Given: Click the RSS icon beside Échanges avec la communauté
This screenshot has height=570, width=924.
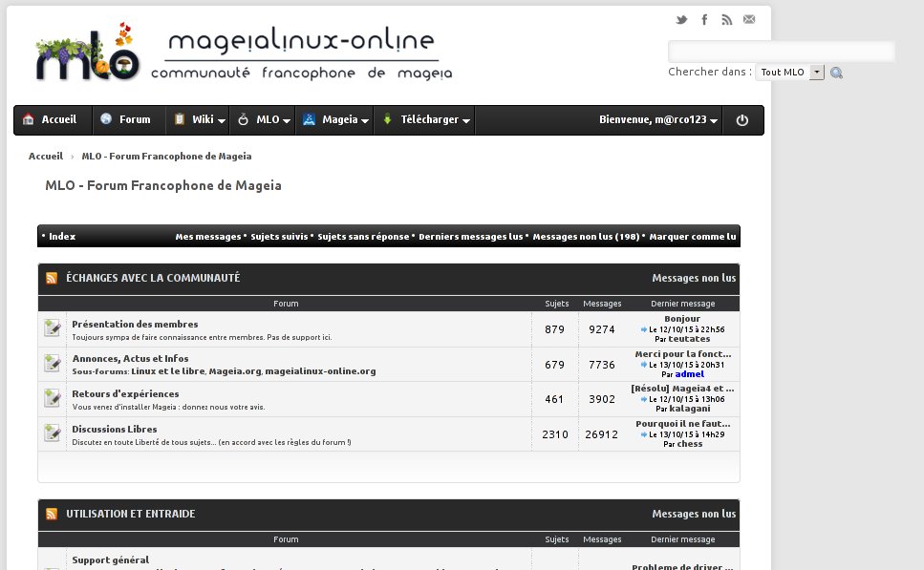Looking at the screenshot, I should click(x=52, y=278).
